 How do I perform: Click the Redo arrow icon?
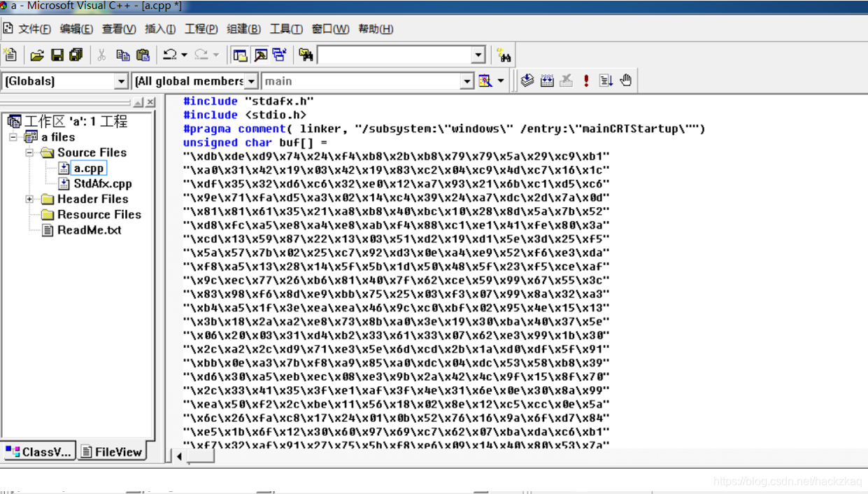click(x=201, y=55)
